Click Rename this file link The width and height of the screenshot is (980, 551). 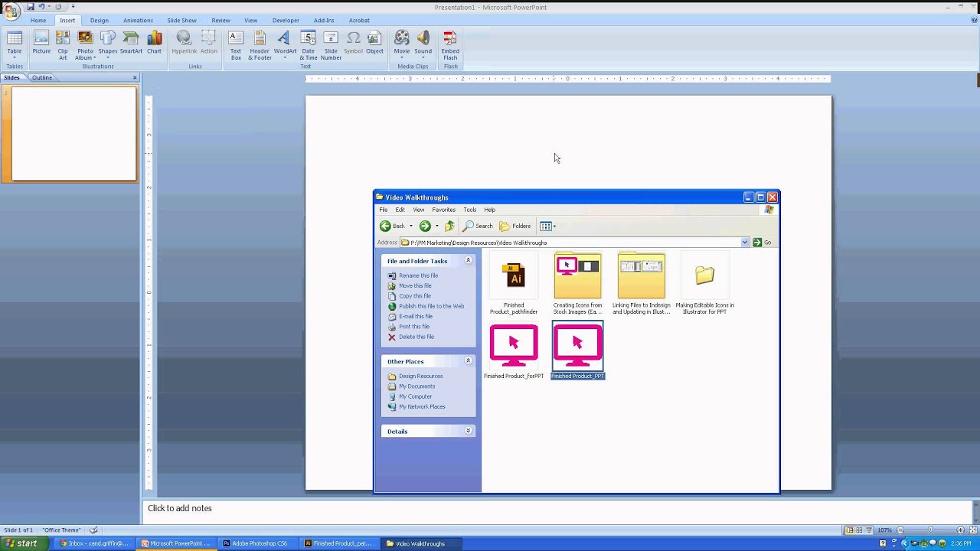tap(418, 275)
